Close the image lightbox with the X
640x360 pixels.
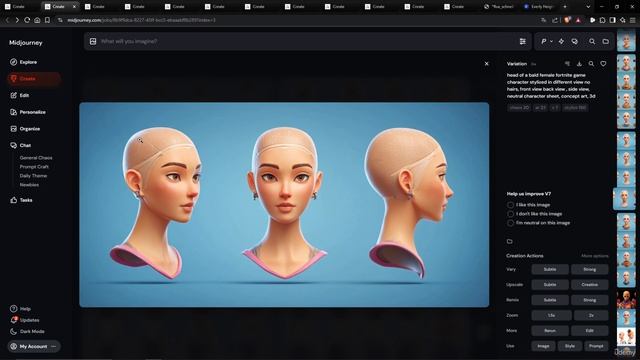point(487,64)
